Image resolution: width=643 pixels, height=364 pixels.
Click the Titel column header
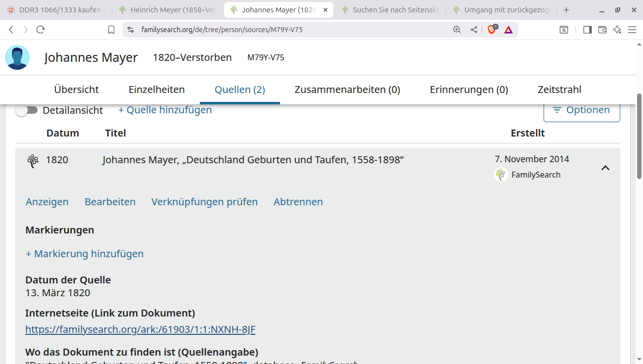point(116,133)
